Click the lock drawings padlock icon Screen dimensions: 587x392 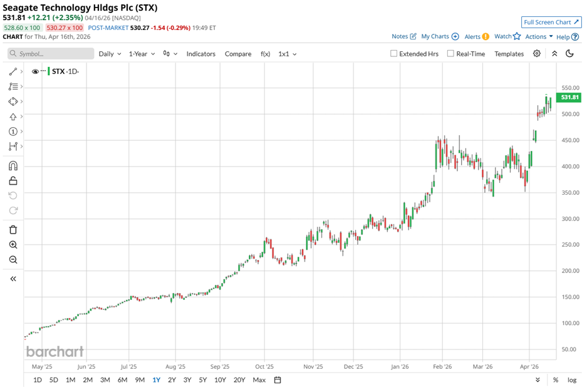(x=13, y=181)
